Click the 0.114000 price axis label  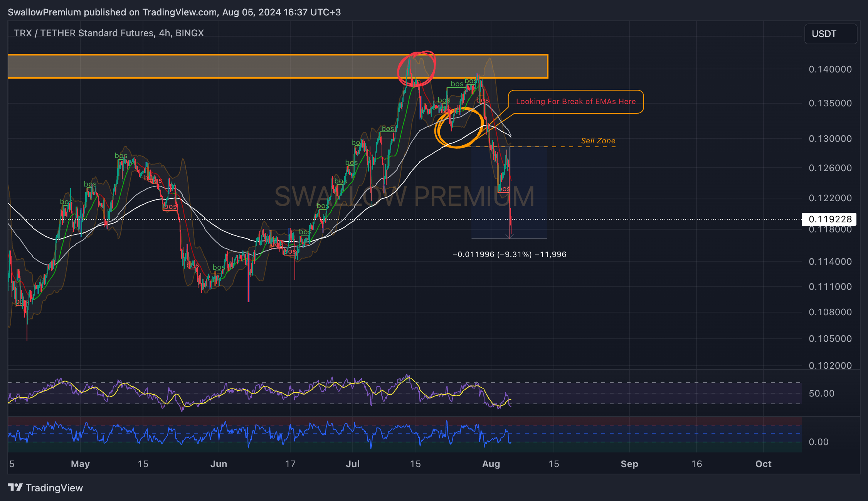pyautogui.click(x=830, y=262)
